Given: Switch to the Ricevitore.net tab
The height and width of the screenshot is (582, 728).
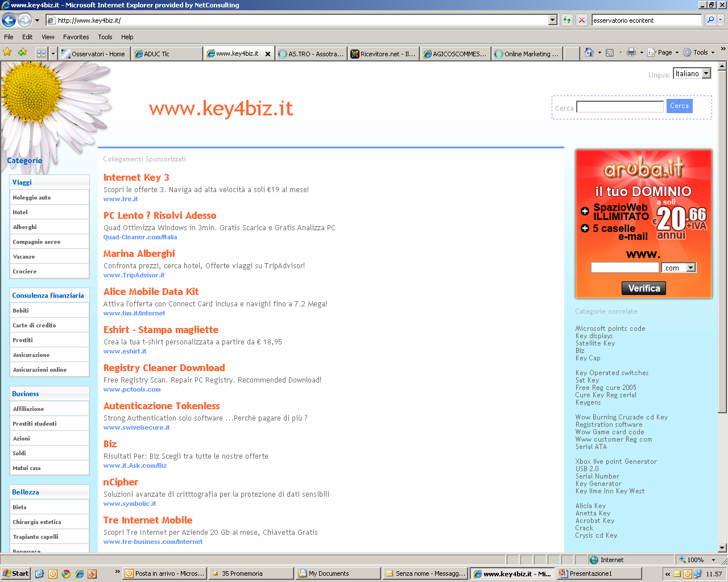Looking at the screenshot, I should 383,54.
